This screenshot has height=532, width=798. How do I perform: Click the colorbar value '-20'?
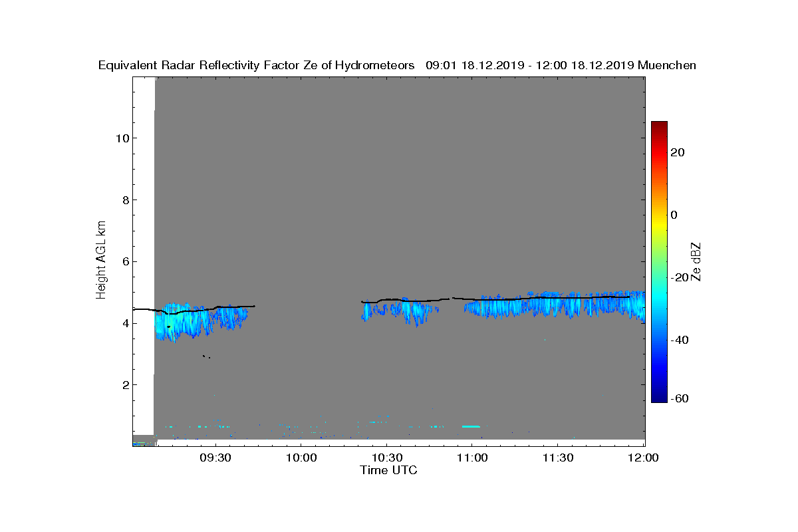[x=680, y=277]
